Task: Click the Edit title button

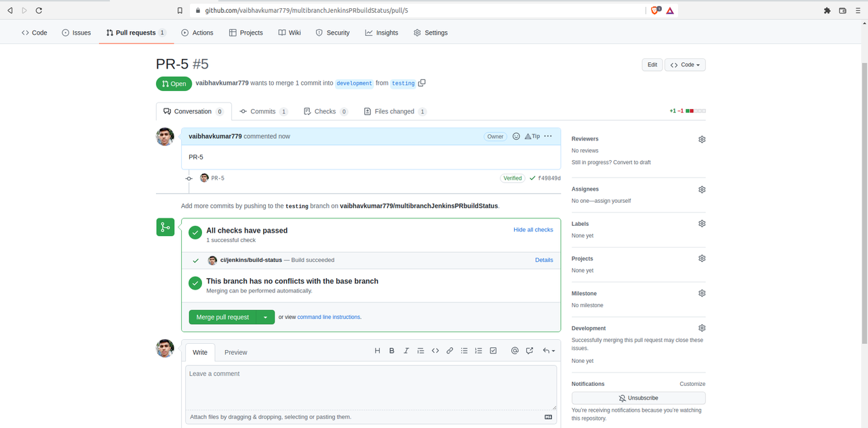Action: 652,64
